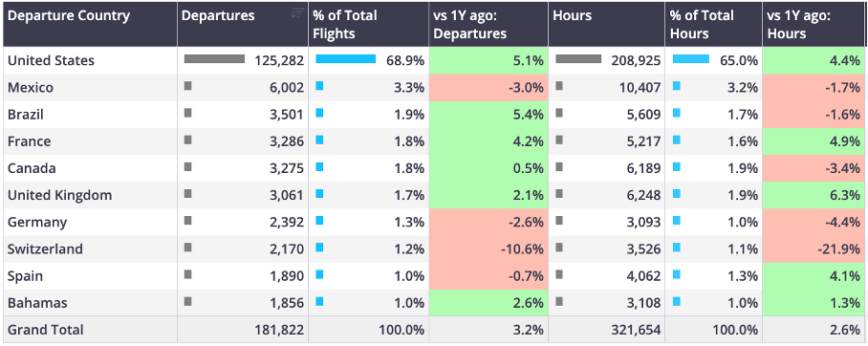
Task: Click the 181,822 grand total departures value
Action: tap(279, 330)
